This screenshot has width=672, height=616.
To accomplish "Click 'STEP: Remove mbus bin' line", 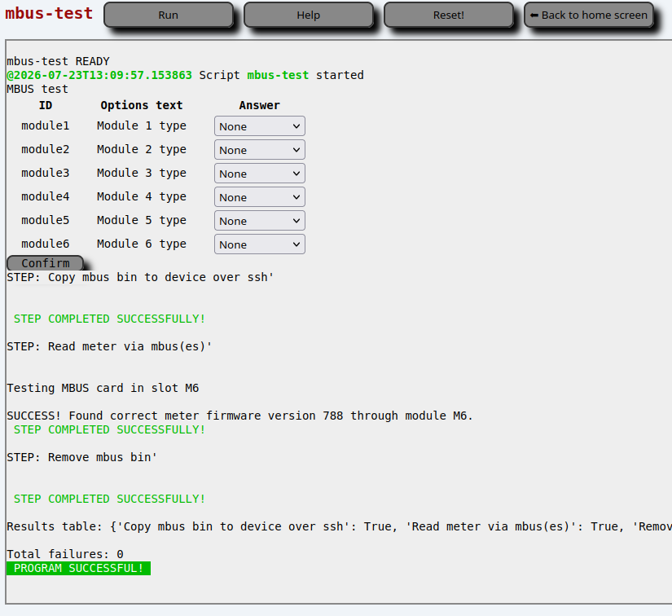I will tap(82, 457).
